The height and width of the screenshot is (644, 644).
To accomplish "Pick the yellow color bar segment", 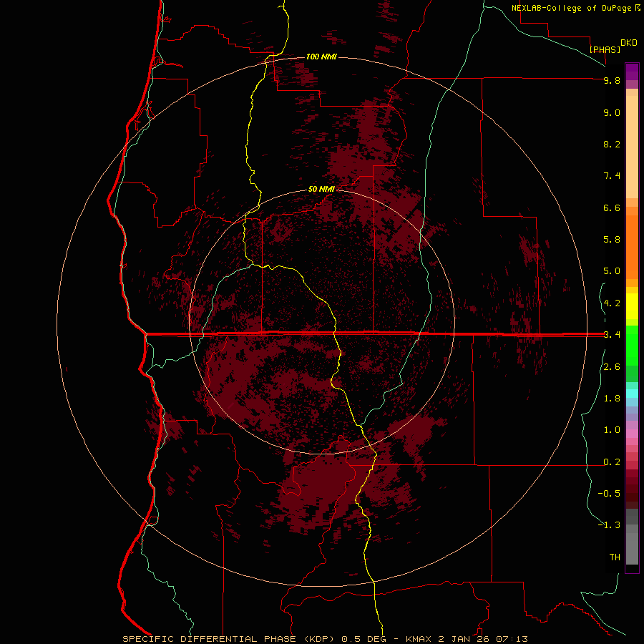I will click(632, 306).
